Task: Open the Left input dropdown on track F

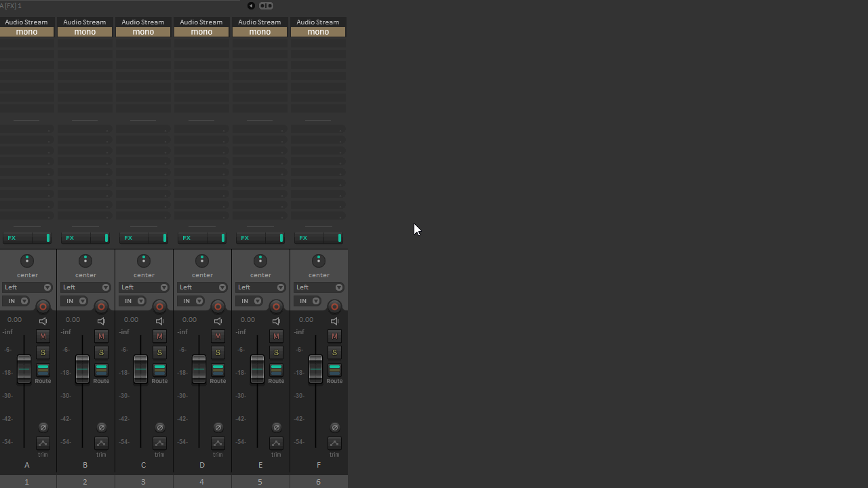Action: point(319,287)
